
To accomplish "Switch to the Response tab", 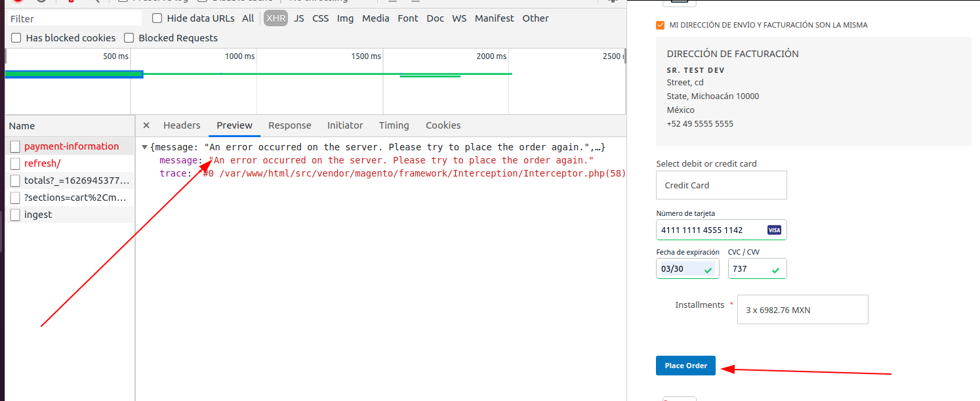I will coord(289,125).
